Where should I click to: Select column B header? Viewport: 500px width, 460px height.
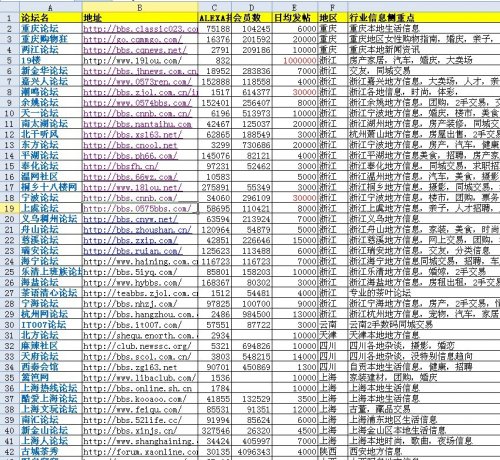coord(140,7)
